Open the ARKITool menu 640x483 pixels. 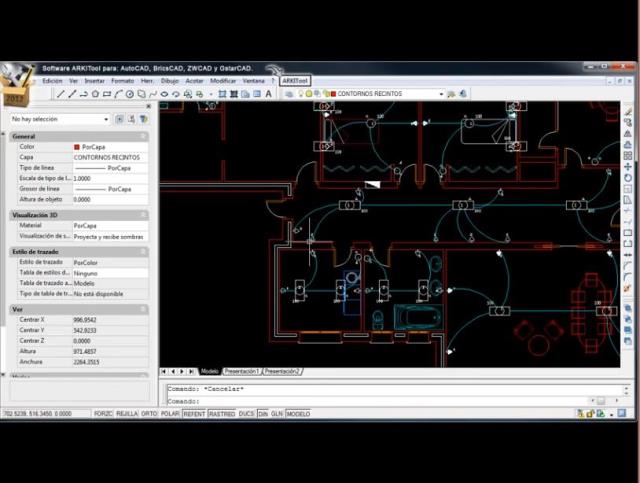[295, 81]
